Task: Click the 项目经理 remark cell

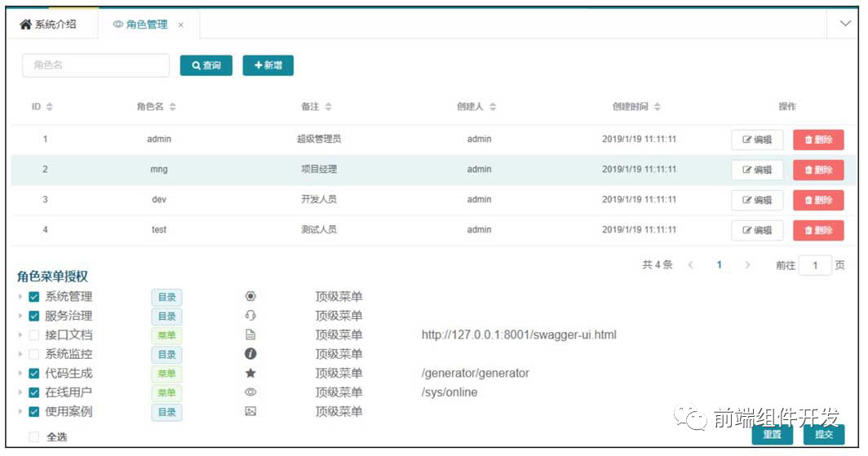Action: 319,170
